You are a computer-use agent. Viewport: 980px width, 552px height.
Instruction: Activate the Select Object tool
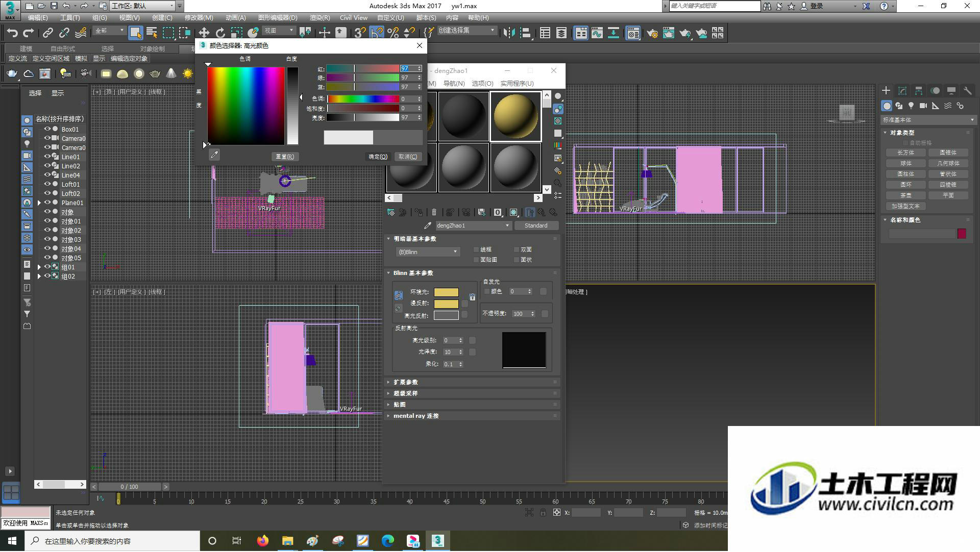tap(135, 33)
